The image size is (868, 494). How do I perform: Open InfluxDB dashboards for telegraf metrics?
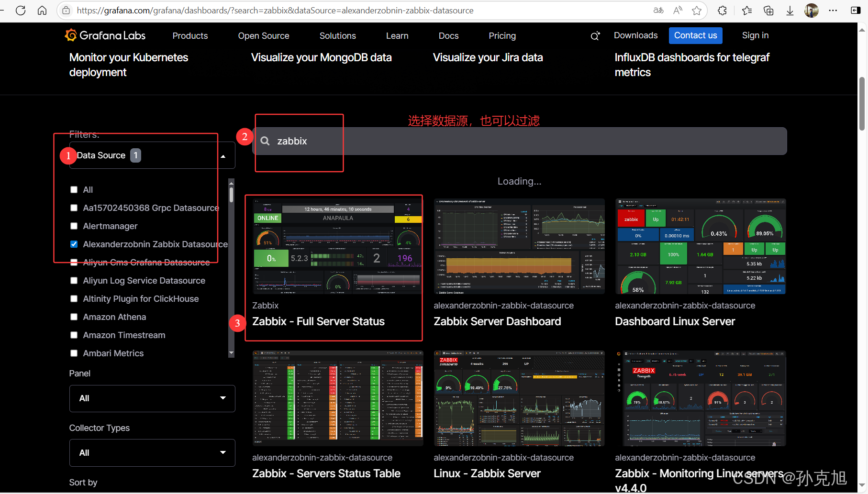coord(692,65)
